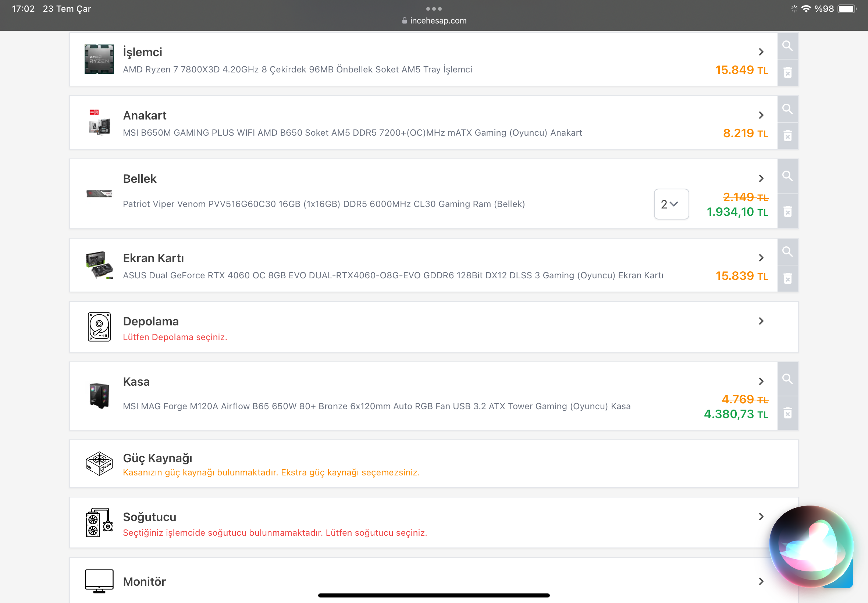Viewport: 868px width, 603px height.
Task: Tap the 15.849 TL processor price
Action: [742, 70]
